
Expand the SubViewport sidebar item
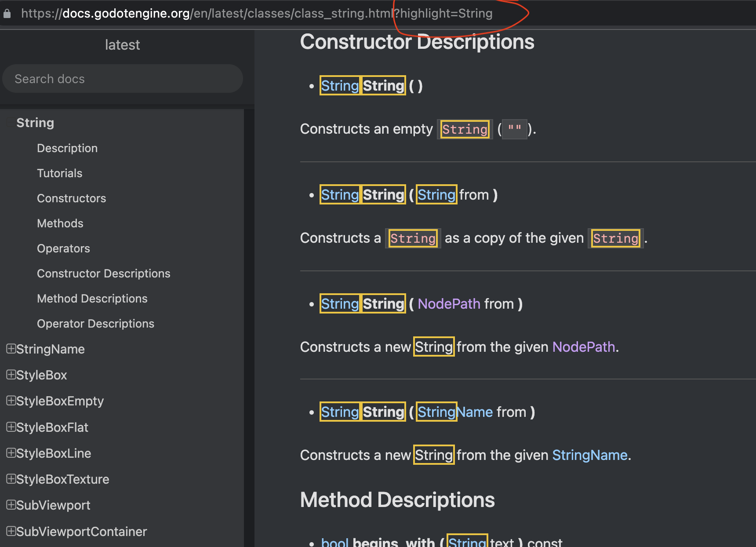11,505
